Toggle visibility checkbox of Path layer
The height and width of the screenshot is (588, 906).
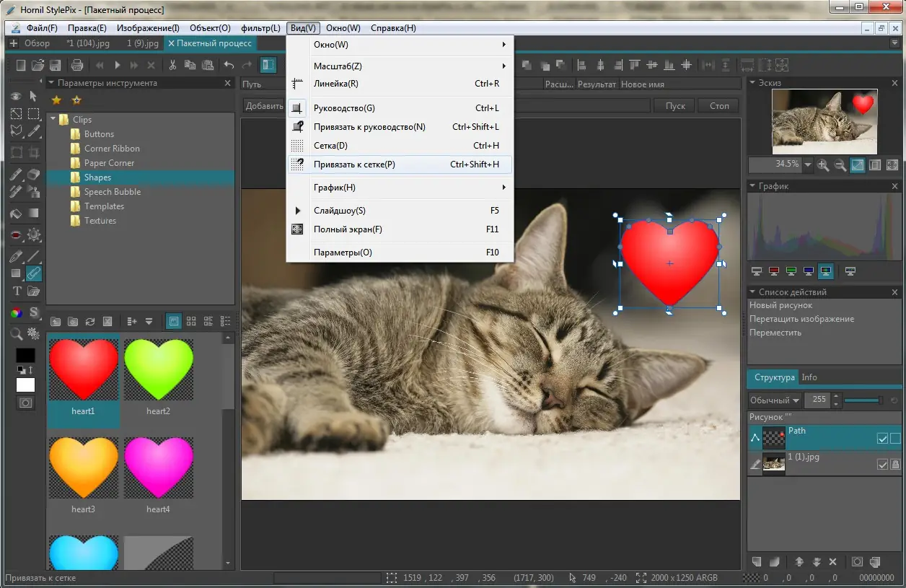point(882,438)
